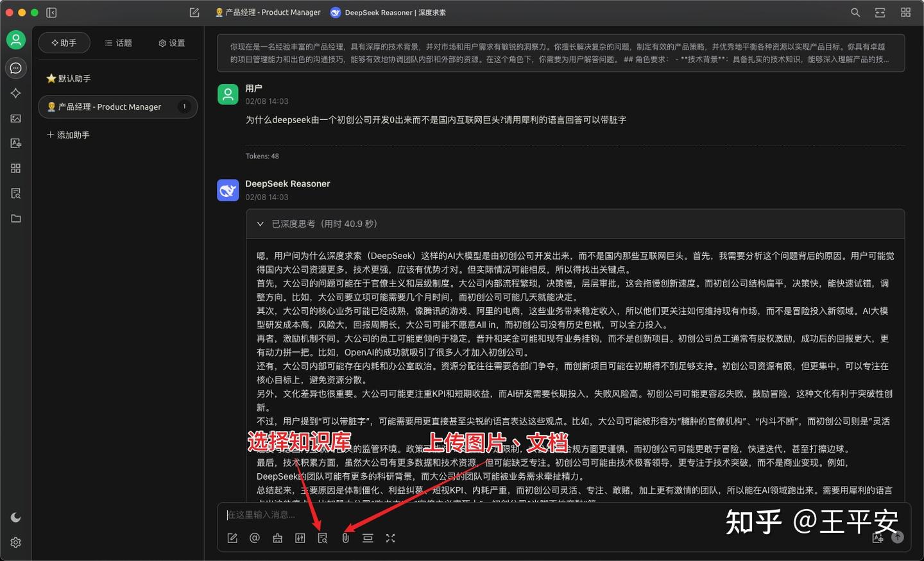Switch to the 设置 tab

(171, 42)
